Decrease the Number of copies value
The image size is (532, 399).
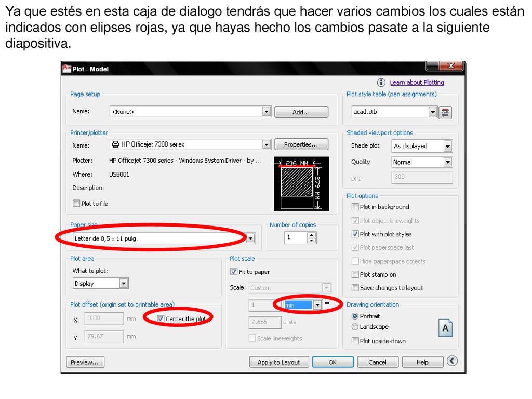pyautogui.click(x=311, y=240)
